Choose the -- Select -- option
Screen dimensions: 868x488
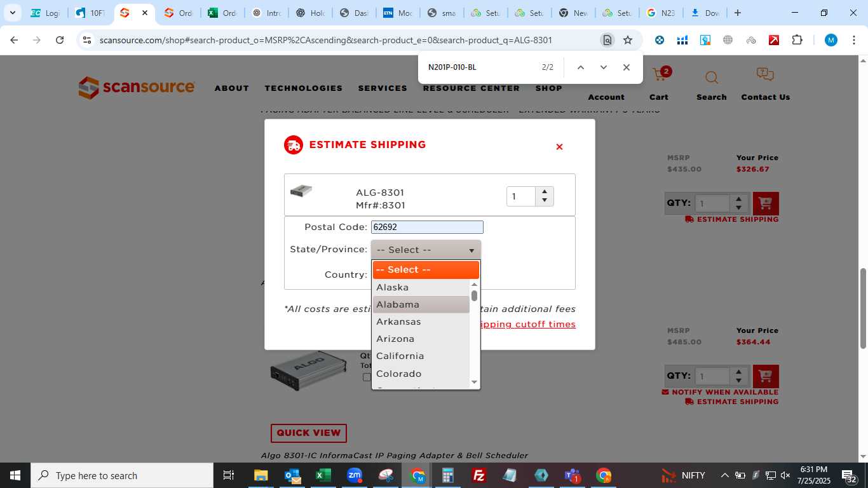(426, 270)
